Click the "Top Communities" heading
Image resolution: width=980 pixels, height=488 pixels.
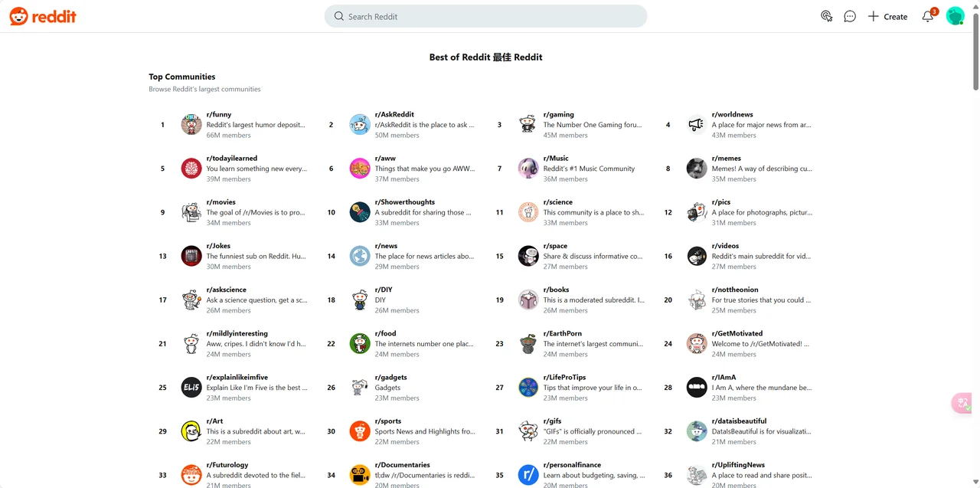182,77
